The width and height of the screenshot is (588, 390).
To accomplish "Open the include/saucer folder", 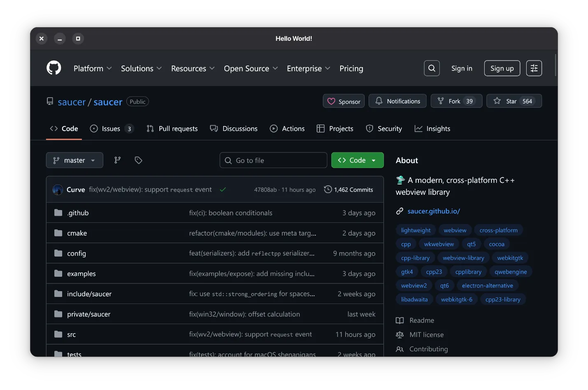I will [x=89, y=294].
